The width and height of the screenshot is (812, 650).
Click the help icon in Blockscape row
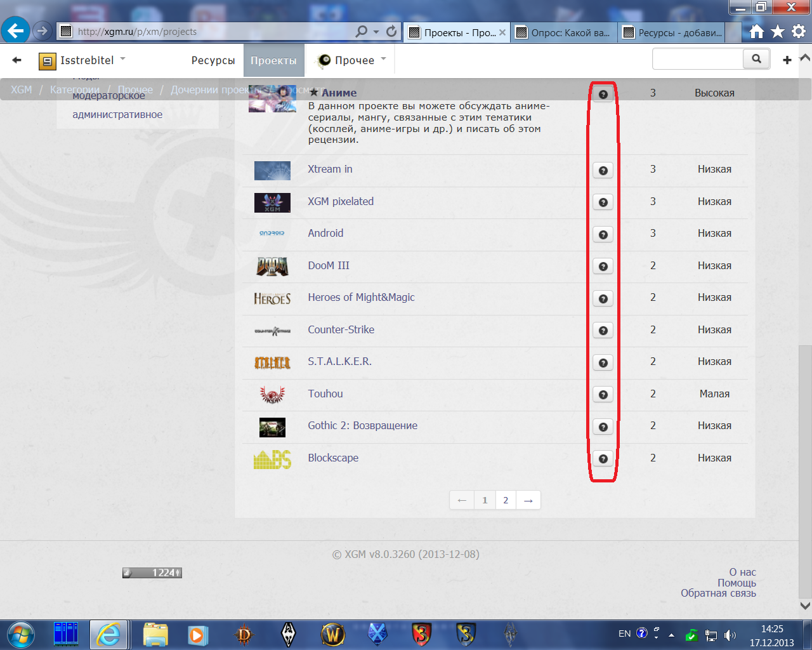pyautogui.click(x=603, y=459)
